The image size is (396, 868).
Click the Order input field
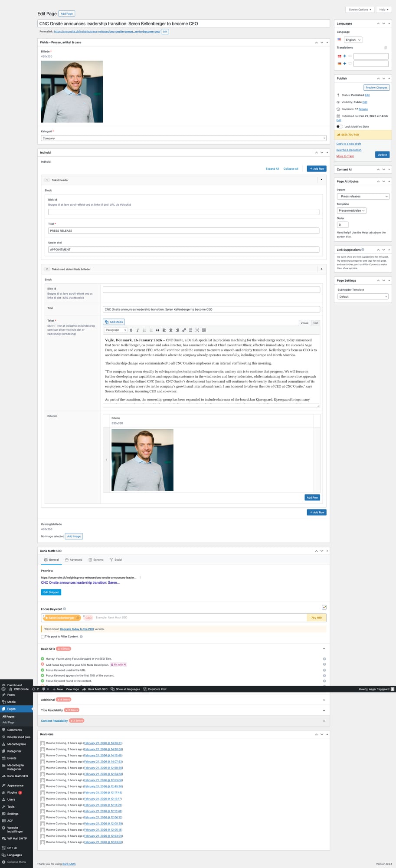point(343,225)
